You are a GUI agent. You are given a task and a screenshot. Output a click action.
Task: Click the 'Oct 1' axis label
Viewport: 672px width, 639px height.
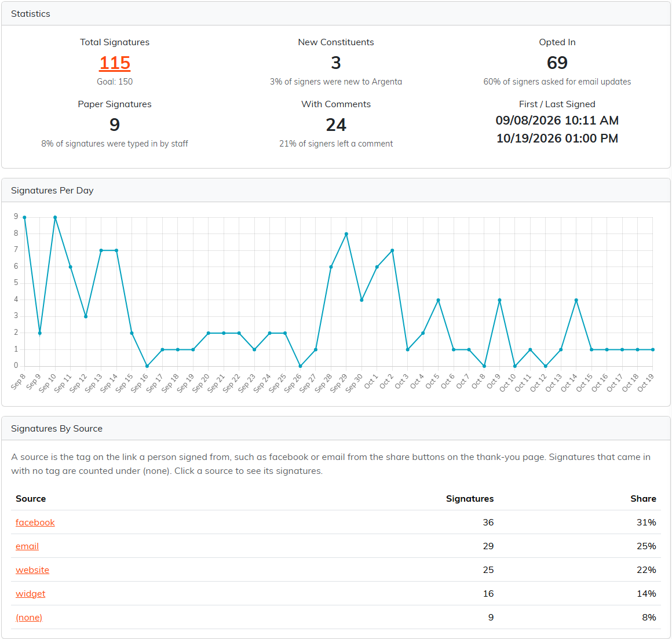click(371, 381)
